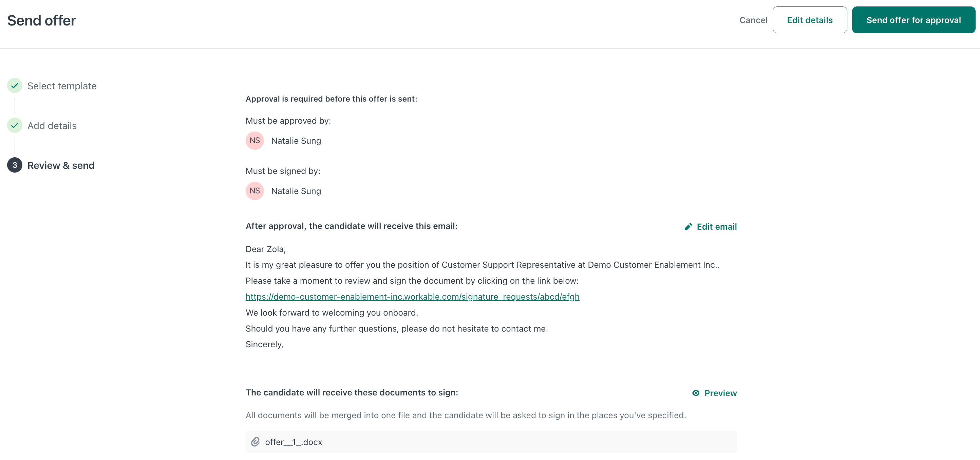Click the NS avatar under Must be signed by

(255, 191)
